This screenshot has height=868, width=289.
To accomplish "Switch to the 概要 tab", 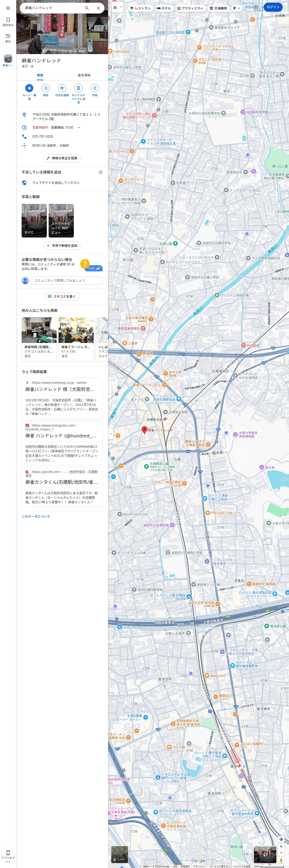I will [40, 75].
